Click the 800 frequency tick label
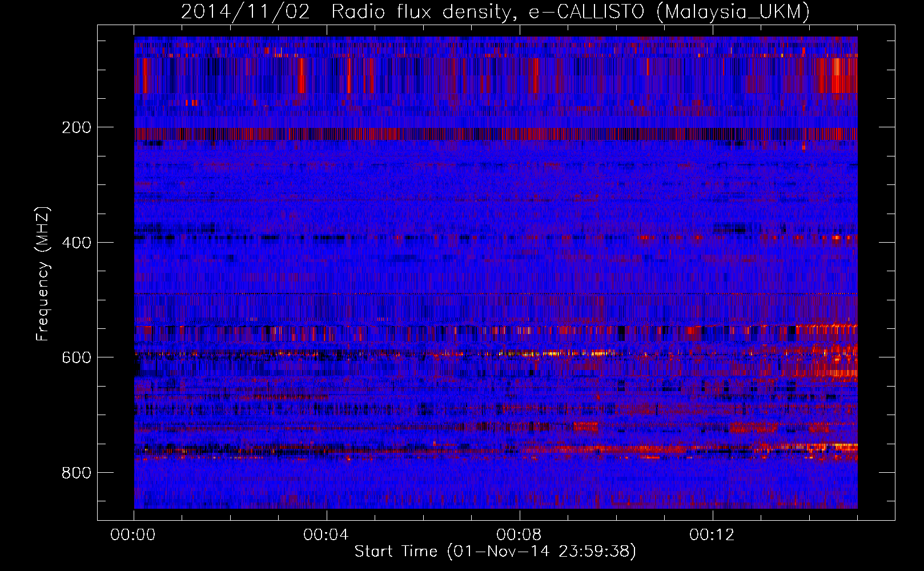 [77, 473]
